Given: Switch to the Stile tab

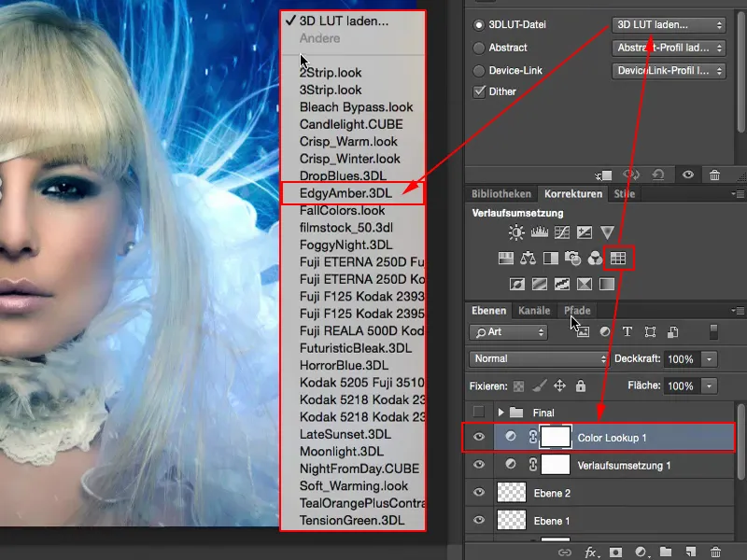Looking at the screenshot, I should (x=624, y=194).
